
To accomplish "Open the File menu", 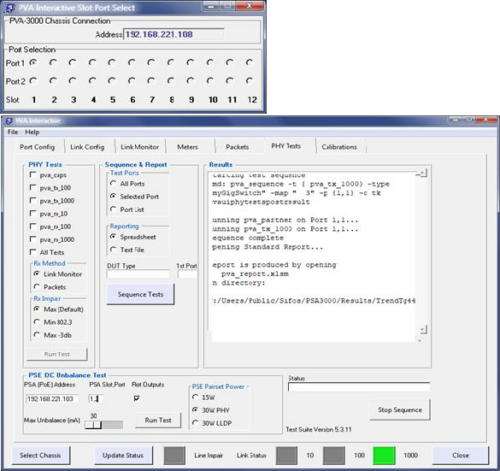I will pyautogui.click(x=13, y=132).
